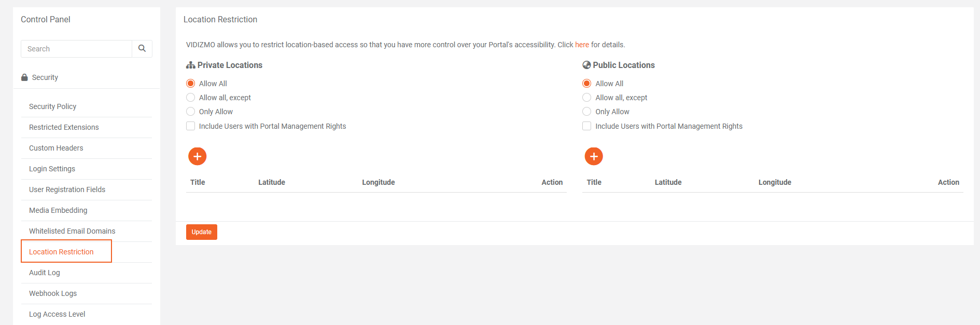Open Login Settings page
Image resolution: width=980 pixels, height=325 pixels.
[52, 169]
